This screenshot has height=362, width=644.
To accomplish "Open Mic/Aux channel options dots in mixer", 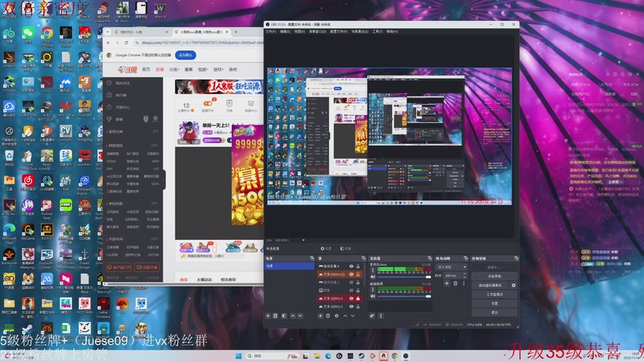I will click(373, 271).
